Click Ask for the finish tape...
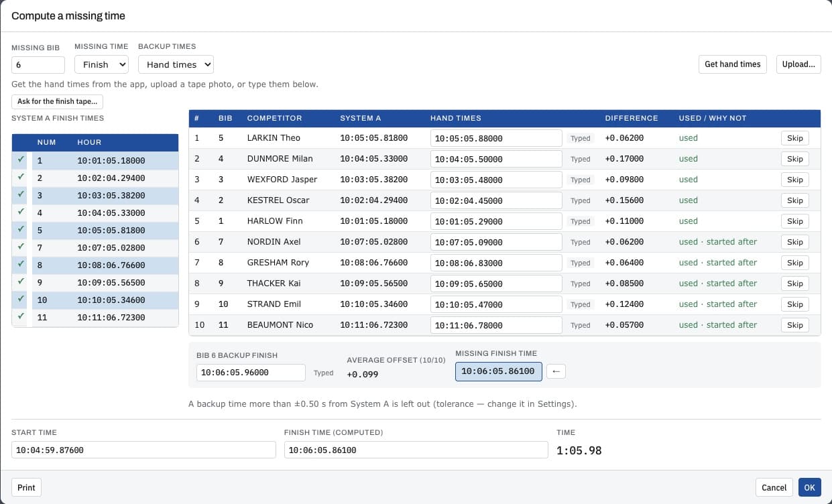Viewport: 832px width, 504px height. point(57,102)
